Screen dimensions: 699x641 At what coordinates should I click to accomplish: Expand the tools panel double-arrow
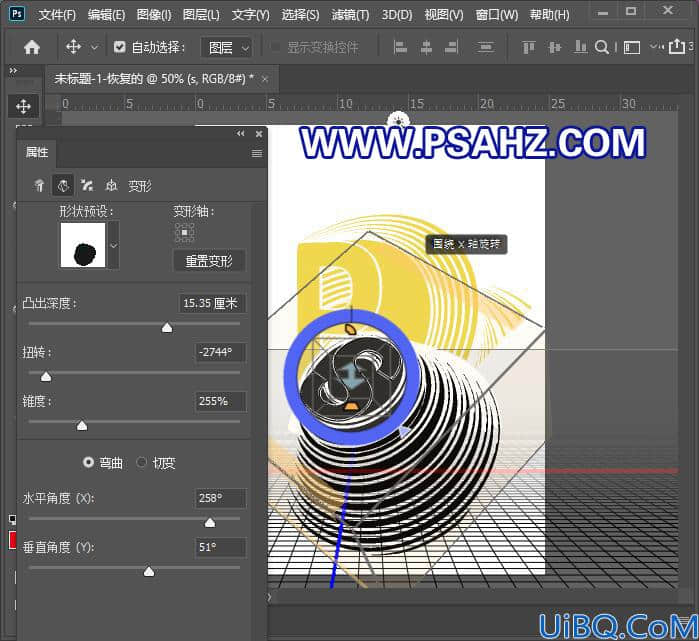coord(13,70)
